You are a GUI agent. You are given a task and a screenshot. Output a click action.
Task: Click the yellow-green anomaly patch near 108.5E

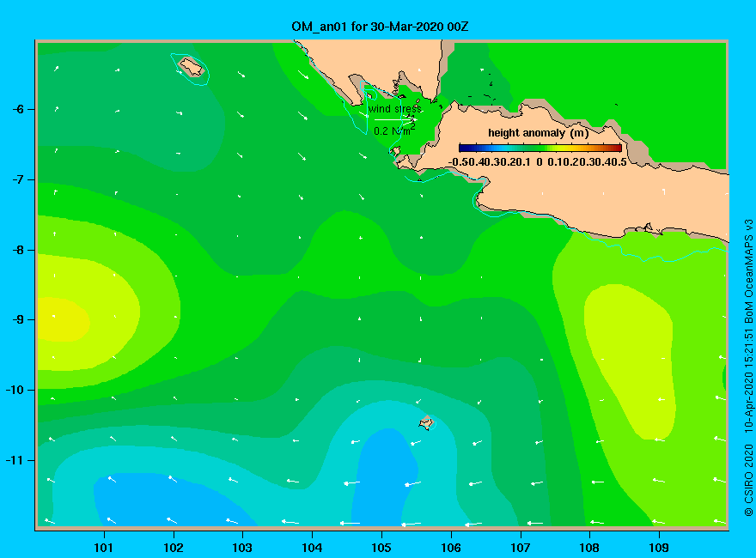[629, 361]
